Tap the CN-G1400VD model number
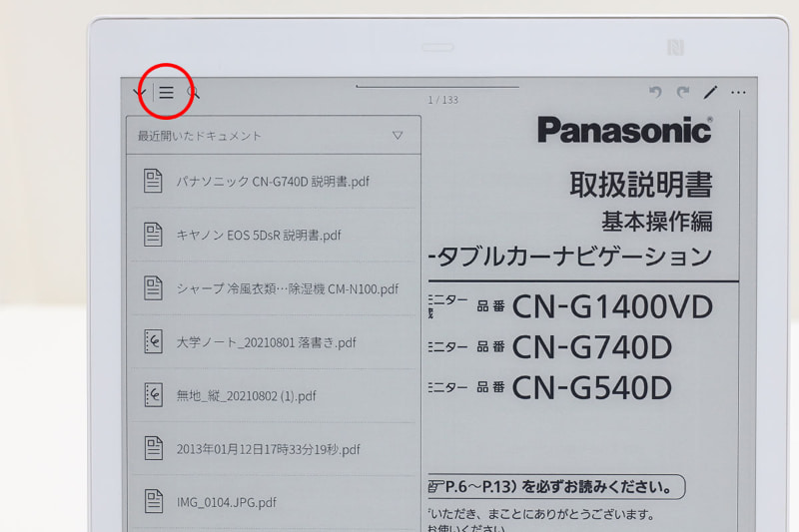The image size is (799, 532). tap(612, 307)
